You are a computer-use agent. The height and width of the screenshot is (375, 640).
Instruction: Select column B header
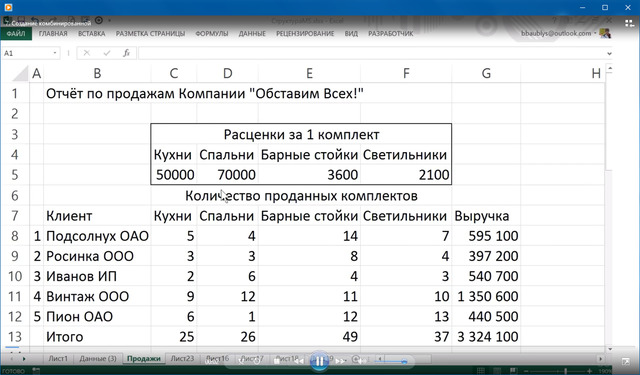point(97,73)
